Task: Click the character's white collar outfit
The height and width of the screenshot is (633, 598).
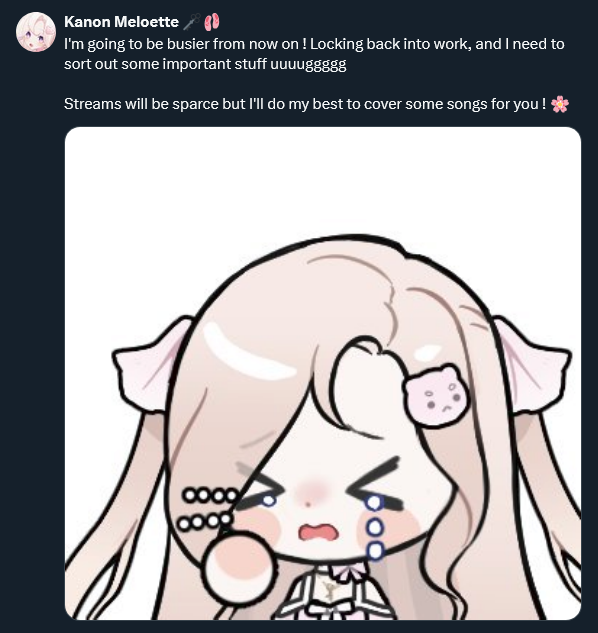Action: pyautogui.click(x=331, y=592)
